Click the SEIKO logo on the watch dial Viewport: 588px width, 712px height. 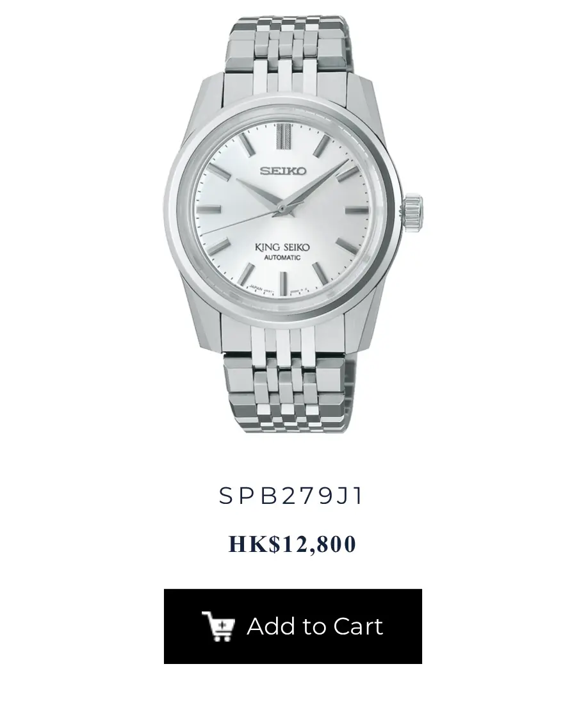pyautogui.click(x=283, y=171)
